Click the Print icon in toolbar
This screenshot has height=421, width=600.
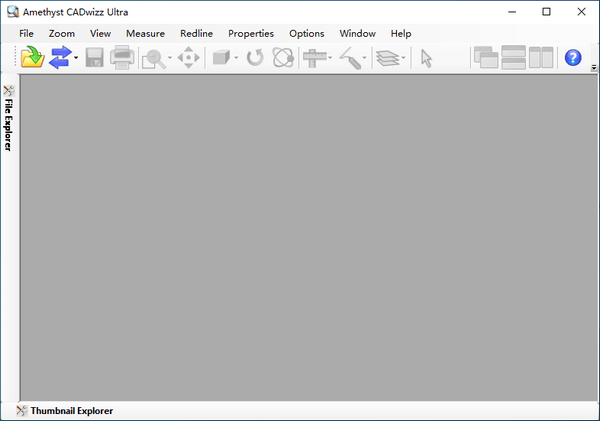[x=122, y=58]
